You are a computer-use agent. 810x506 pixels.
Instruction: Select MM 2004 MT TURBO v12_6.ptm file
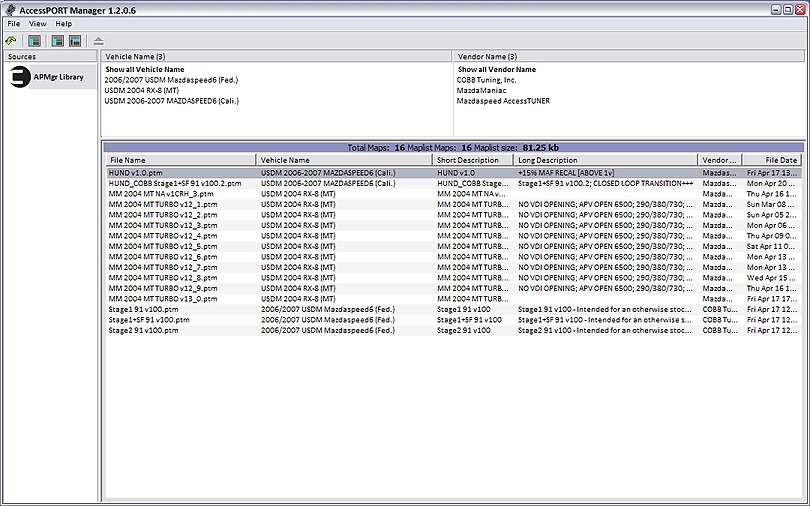[163, 257]
